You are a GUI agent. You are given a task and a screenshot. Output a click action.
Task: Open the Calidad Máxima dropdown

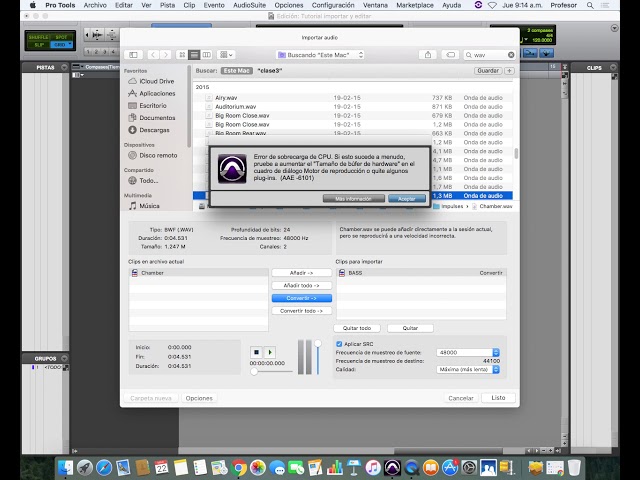[x=468, y=369]
